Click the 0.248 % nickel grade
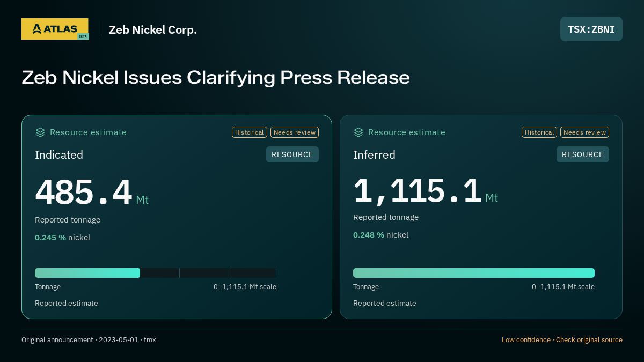 (380, 234)
